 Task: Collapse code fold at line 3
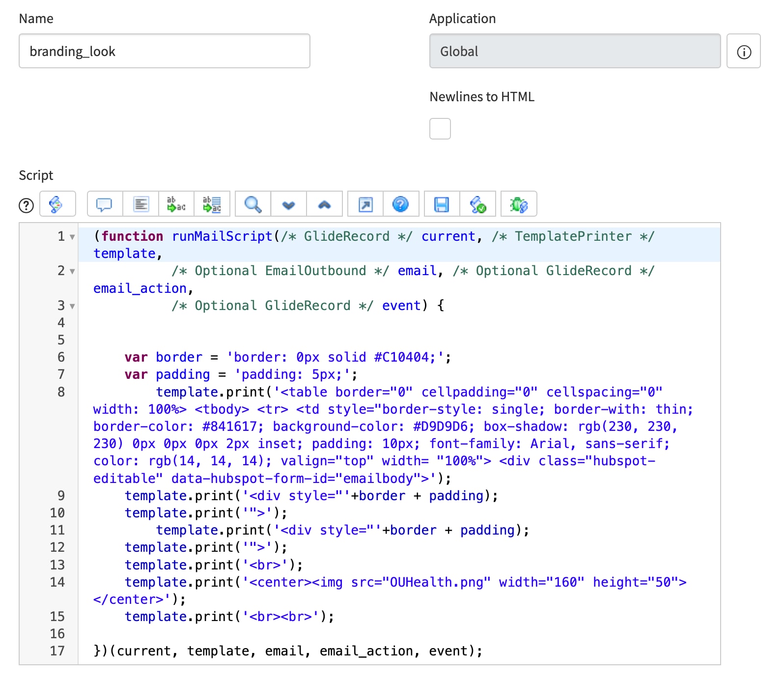[x=72, y=306]
